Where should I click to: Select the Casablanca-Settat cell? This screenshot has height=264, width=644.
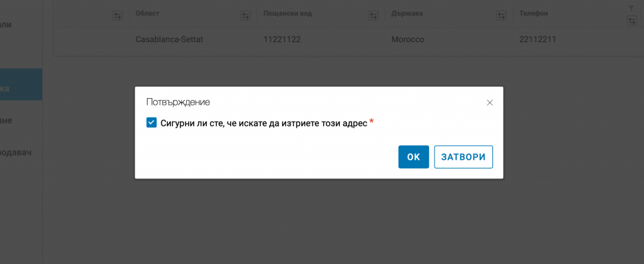coord(169,40)
